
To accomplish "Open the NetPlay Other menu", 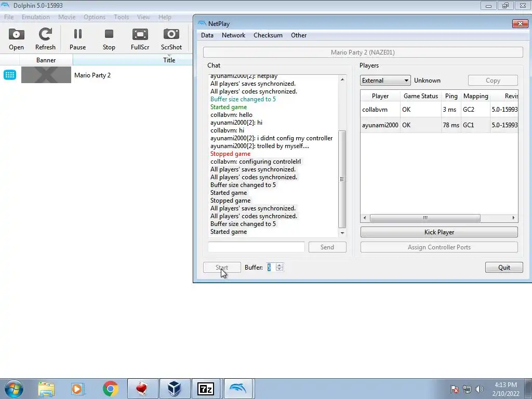I will 299,35.
